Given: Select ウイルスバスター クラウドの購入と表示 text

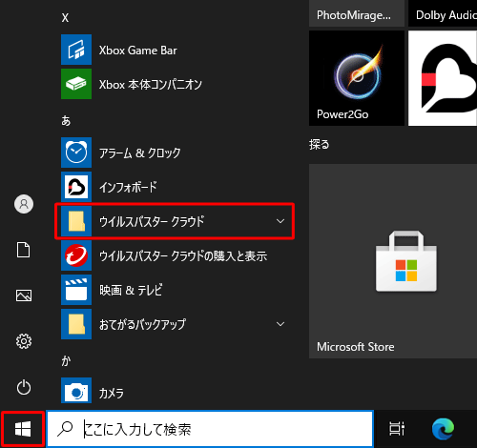Looking at the screenshot, I should click(183, 256).
